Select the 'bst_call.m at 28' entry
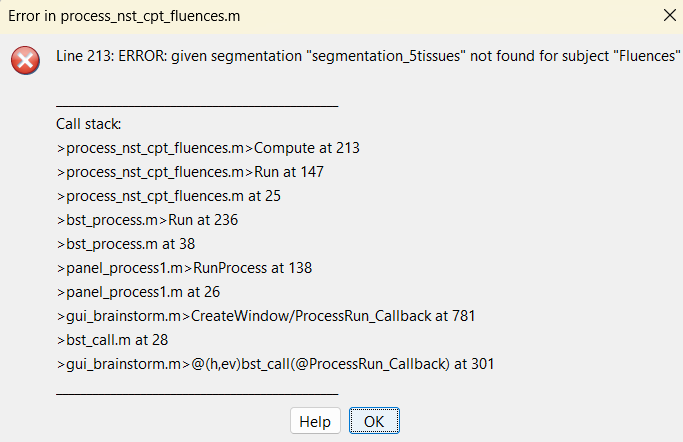This screenshot has width=683, height=442. [x=112, y=340]
